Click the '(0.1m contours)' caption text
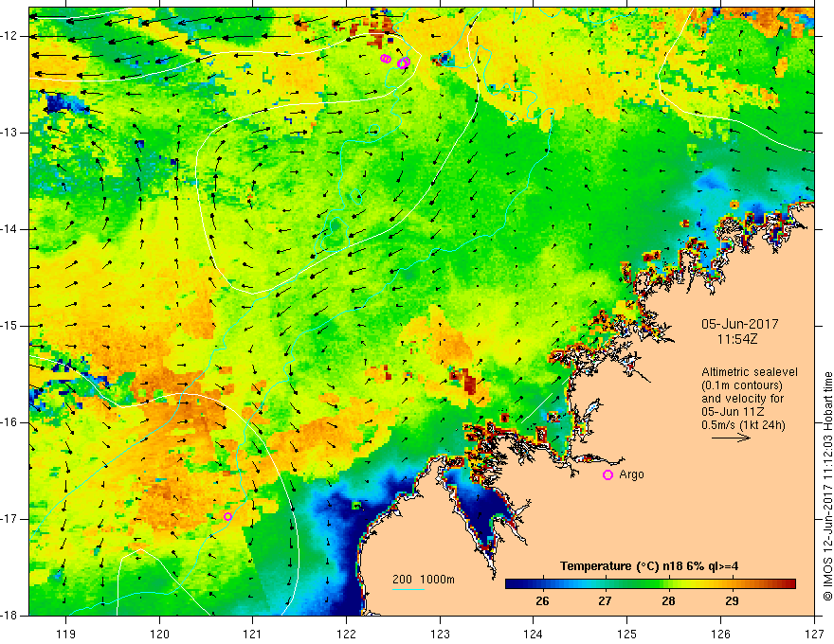The height and width of the screenshot is (644, 834). tap(742, 385)
